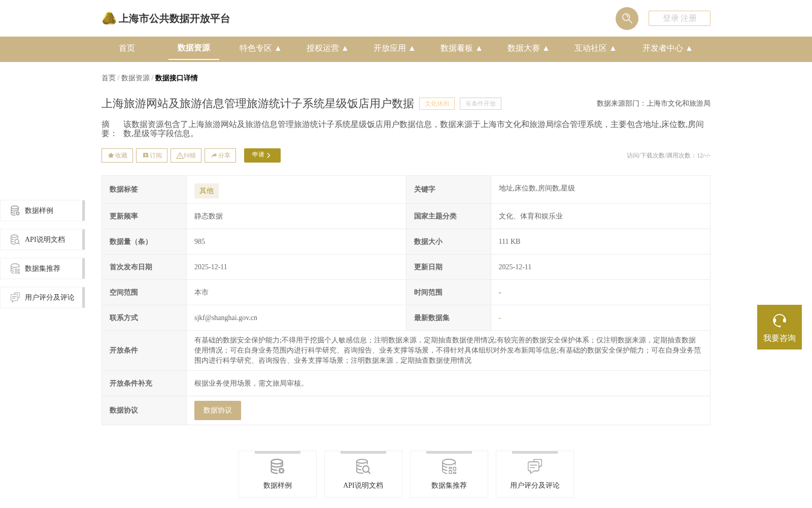
Task: Select bottom 用户评分及评论 card
Action: 535,474
